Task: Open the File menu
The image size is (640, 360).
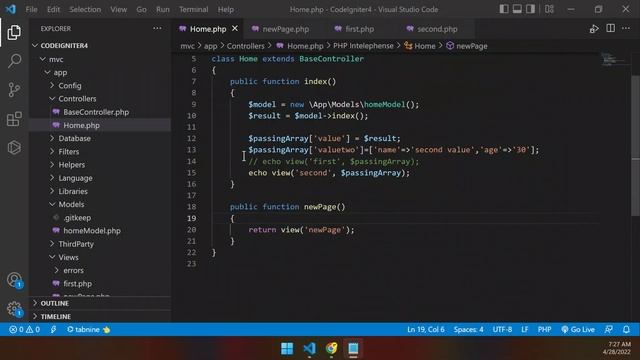Action: (31, 9)
